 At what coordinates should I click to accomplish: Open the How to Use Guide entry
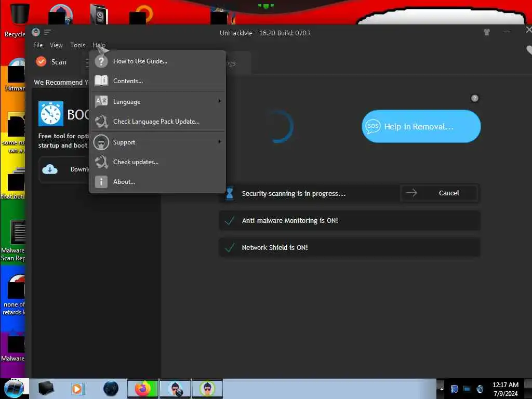pos(157,61)
